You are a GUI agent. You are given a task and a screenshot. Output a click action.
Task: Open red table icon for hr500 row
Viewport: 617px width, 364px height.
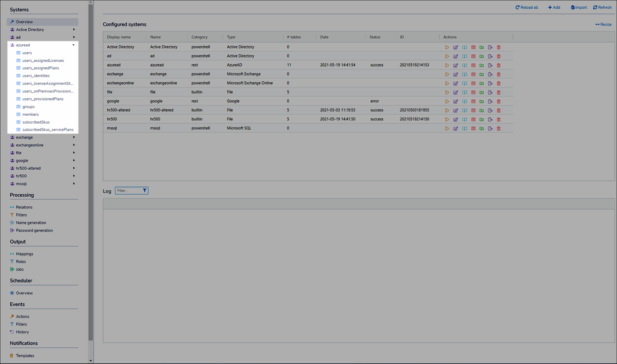coord(473,119)
